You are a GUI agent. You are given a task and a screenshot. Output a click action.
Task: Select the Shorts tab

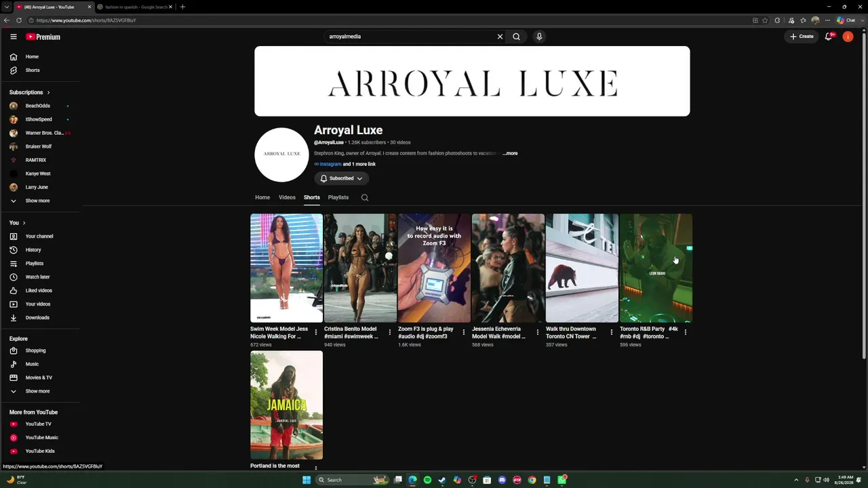pos(312,197)
